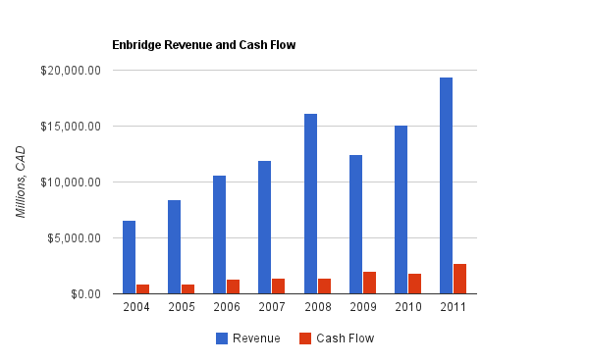Click the 2007 x-axis label
The width and height of the screenshot is (589, 364).
coord(272,307)
